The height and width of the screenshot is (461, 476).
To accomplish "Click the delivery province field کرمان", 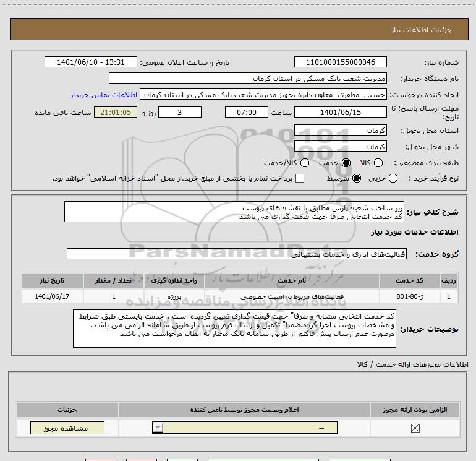I will [340, 131].
